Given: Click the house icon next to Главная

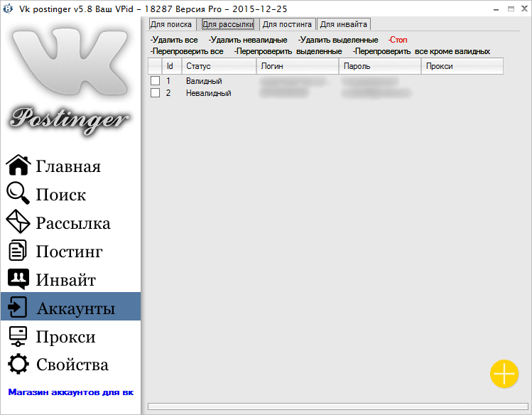Looking at the screenshot, I should 18,166.
